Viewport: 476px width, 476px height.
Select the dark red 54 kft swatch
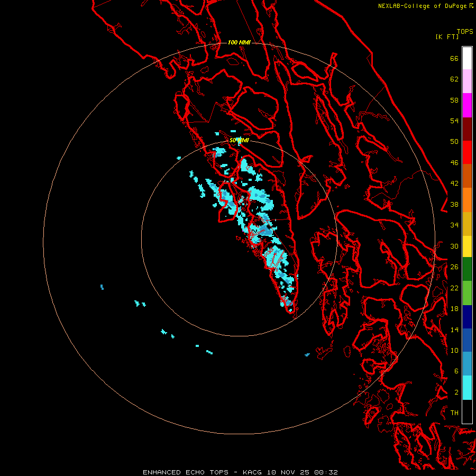coord(467,129)
